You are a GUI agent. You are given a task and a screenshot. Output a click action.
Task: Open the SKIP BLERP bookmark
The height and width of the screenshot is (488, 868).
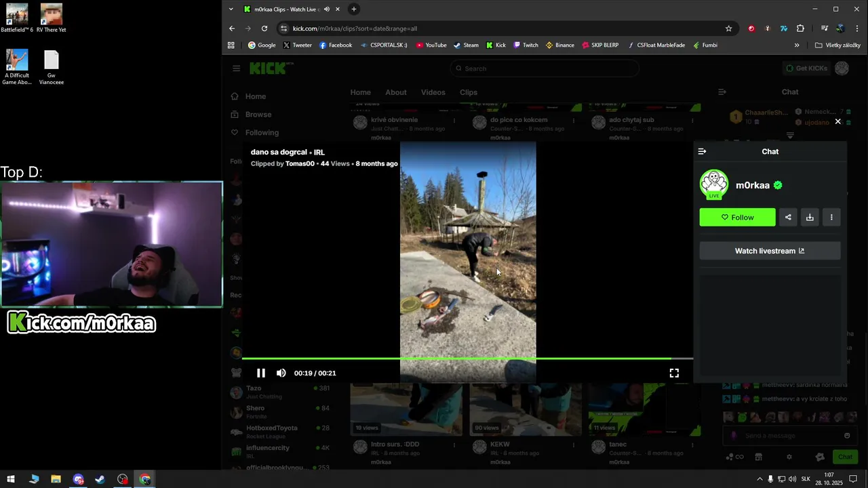600,45
